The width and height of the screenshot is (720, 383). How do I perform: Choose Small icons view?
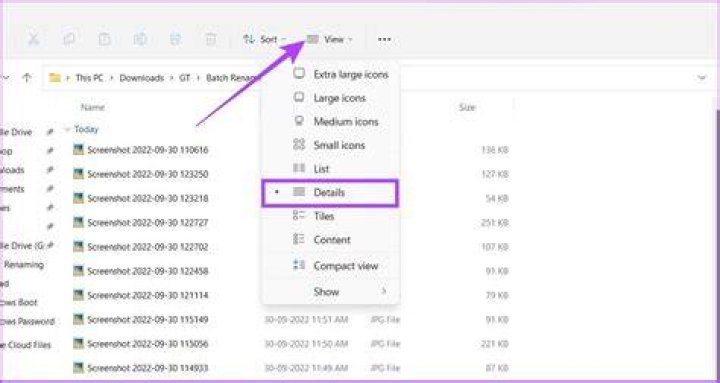point(331,145)
